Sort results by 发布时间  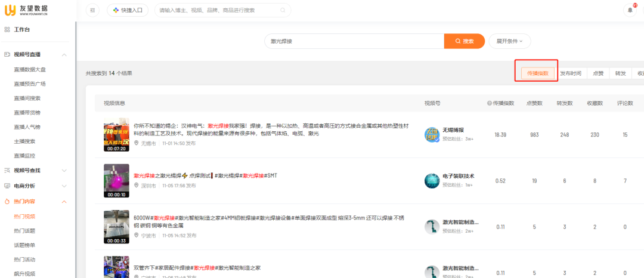tap(571, 73)
